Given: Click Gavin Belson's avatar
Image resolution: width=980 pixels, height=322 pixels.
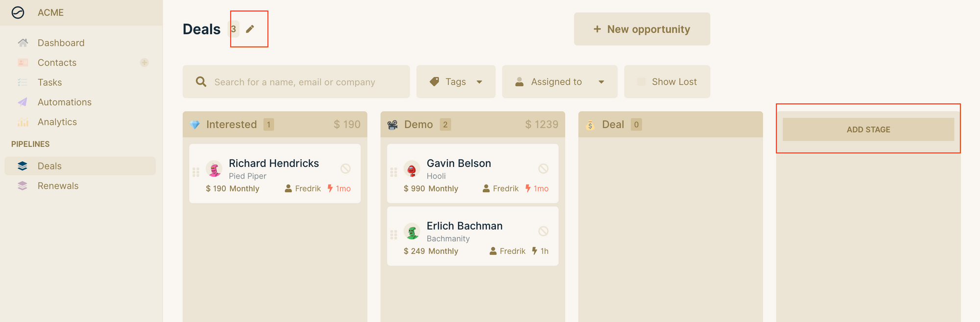Looking at the screenshot, I should point(412,169).
